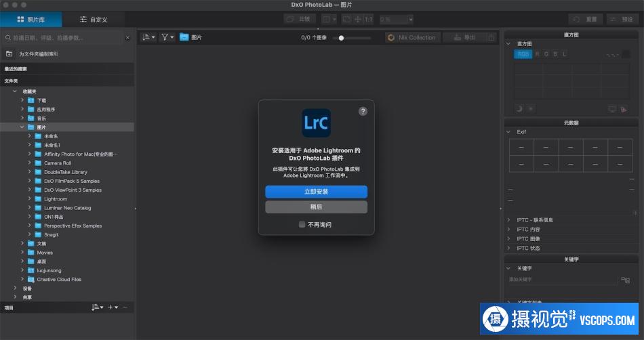Click the destination gamut warning icon
The height and width of the screenshot is (340, 644).
pos(624,109)
